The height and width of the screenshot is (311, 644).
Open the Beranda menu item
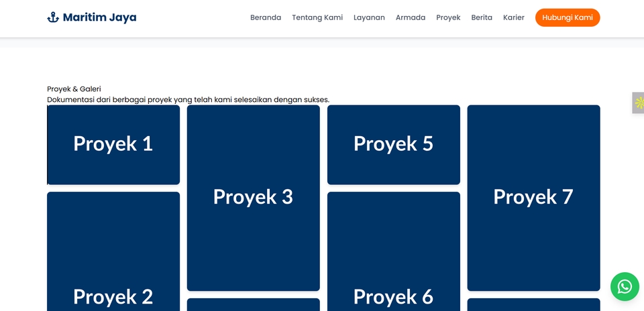266,17
